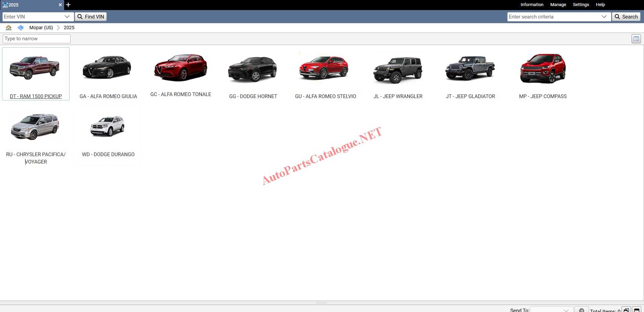This screenshot has height=312, width=644.
Task: Open the Information menu
Action: coord(532,5)
